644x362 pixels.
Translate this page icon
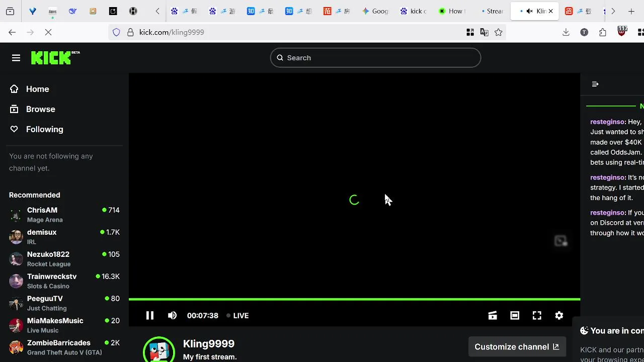484,32
